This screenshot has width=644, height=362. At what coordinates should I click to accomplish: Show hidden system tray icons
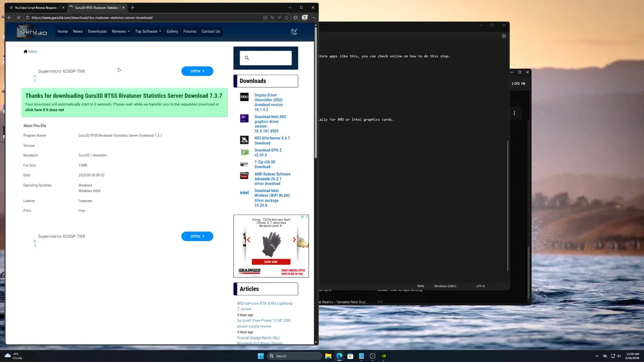[x=597, y=356]
